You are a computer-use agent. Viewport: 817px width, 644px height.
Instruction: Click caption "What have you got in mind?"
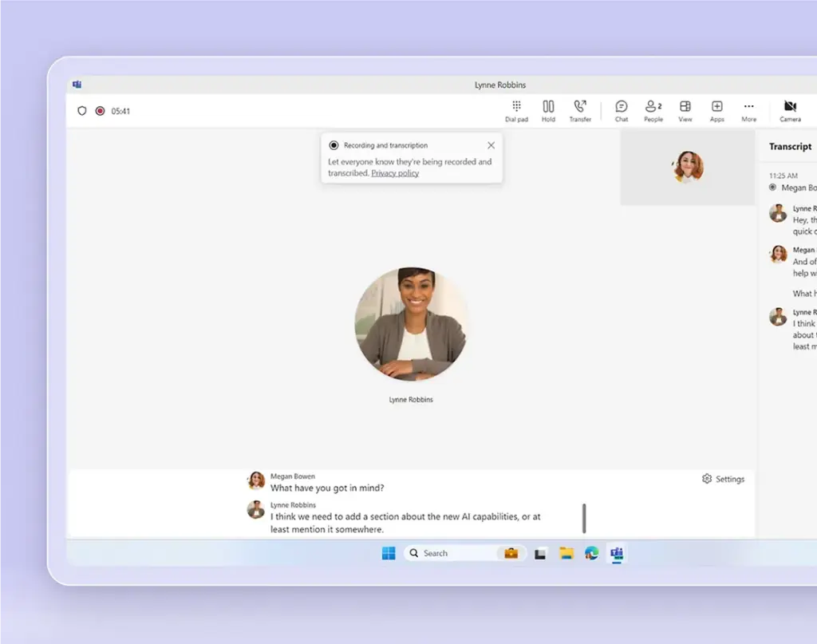click(327, 488)
